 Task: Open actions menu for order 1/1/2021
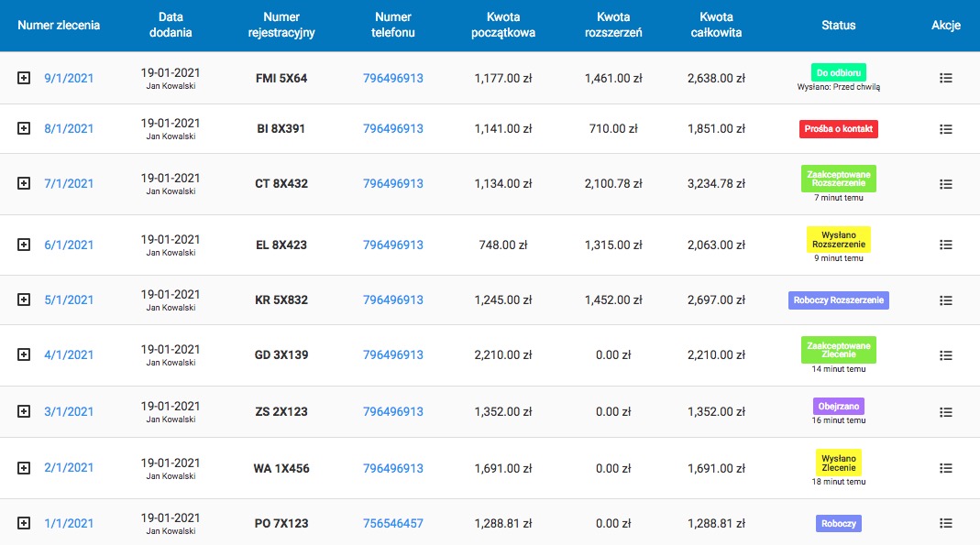(946, 523)
